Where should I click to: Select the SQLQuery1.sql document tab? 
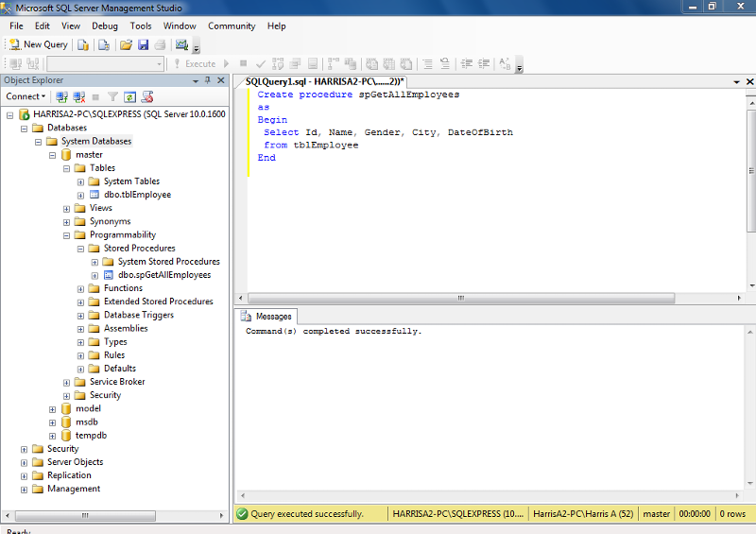coord(324,81)
